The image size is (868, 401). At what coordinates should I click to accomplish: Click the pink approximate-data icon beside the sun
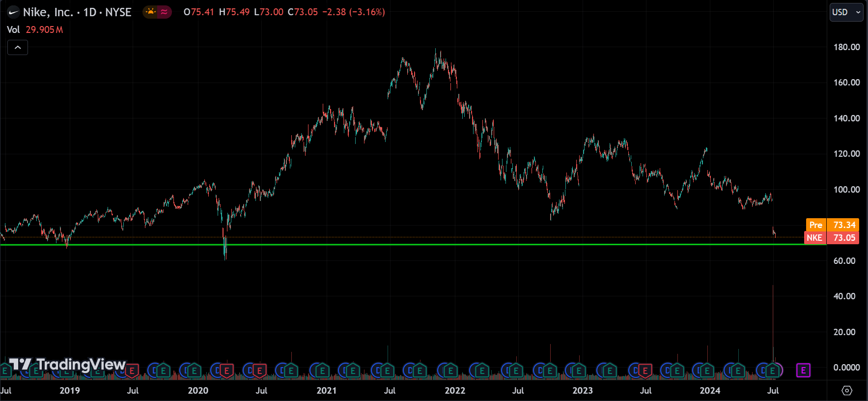click(164, 12)
